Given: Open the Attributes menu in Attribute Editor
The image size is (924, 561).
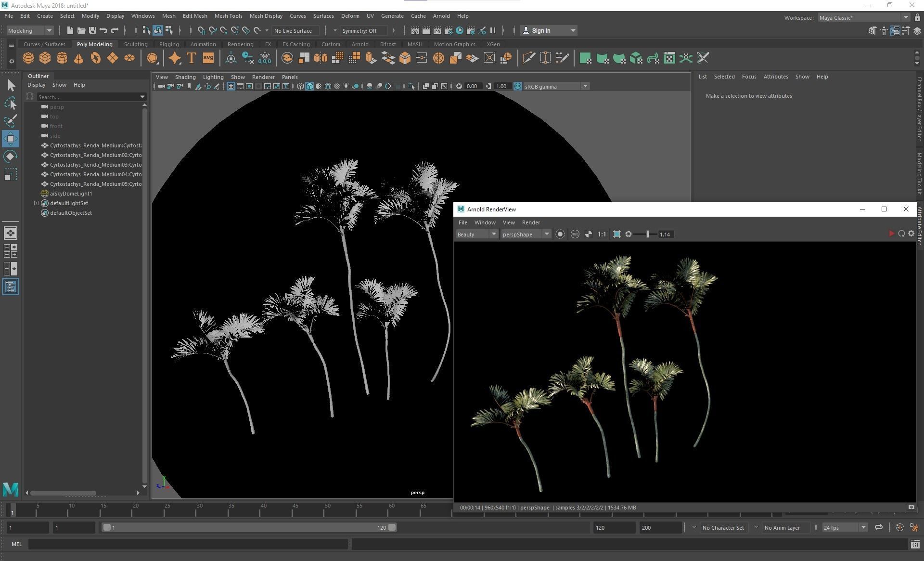Looking at the screenshot, I should [775, 77].
